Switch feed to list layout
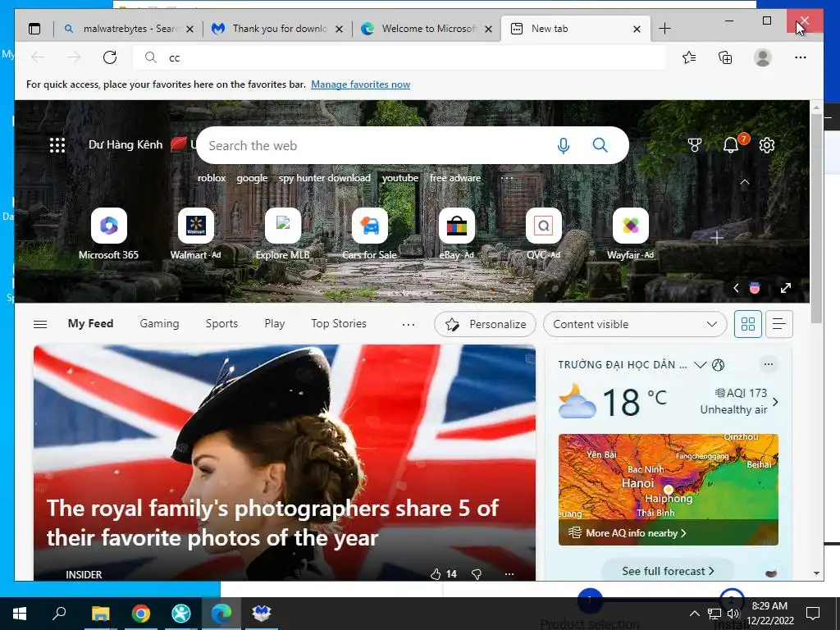Image resolution: width=840 pixels, height=630 pixels. tap(779, 324)
